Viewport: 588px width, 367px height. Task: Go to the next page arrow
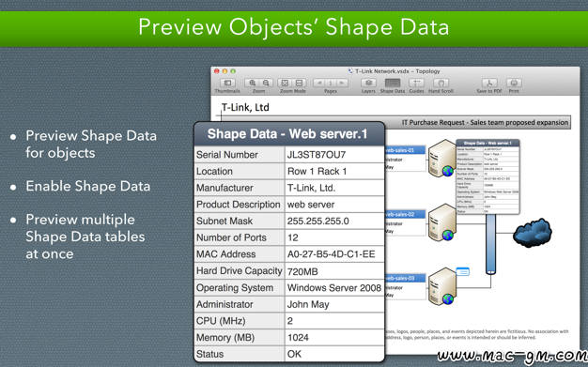[342, 83]
